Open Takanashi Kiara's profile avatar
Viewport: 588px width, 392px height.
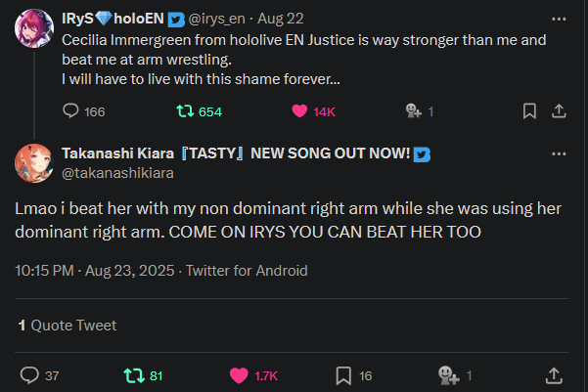pyautogui.click(x=34, y=163)
